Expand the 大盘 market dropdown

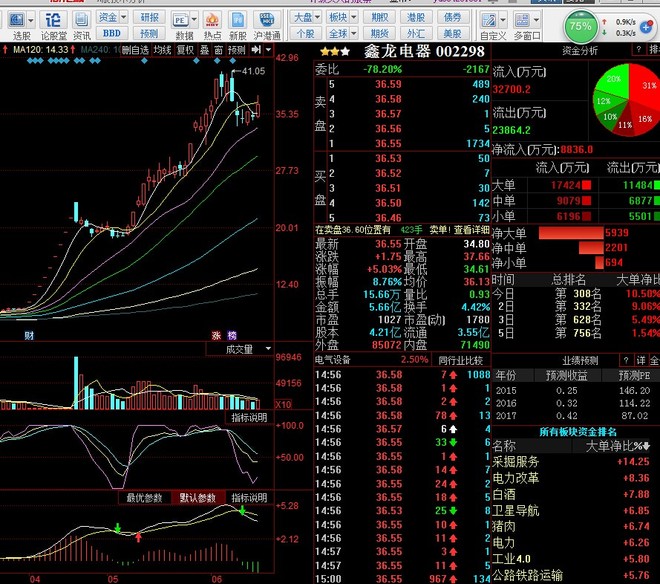(x=317, y=17)
